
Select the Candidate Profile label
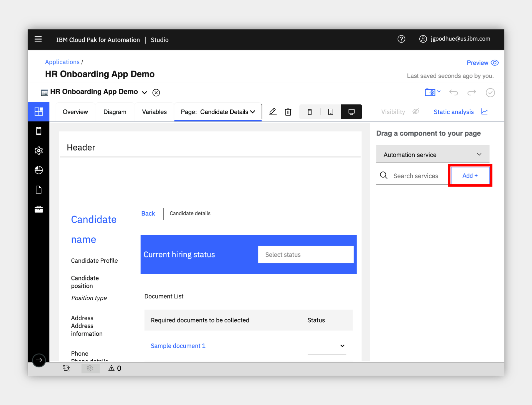click(x=94, y=260)
